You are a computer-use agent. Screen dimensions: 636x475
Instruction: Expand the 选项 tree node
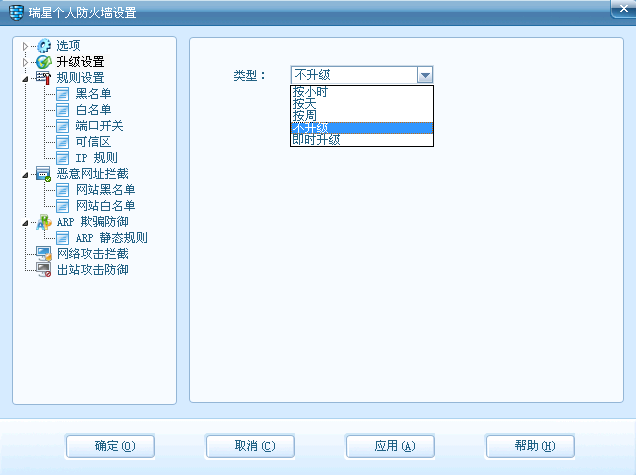coord(25,46)
